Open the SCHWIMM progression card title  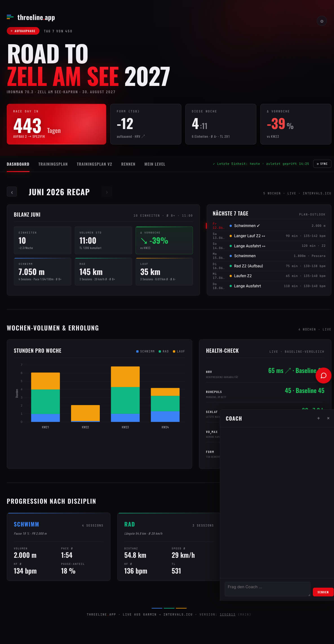click(x=26, y=524)
